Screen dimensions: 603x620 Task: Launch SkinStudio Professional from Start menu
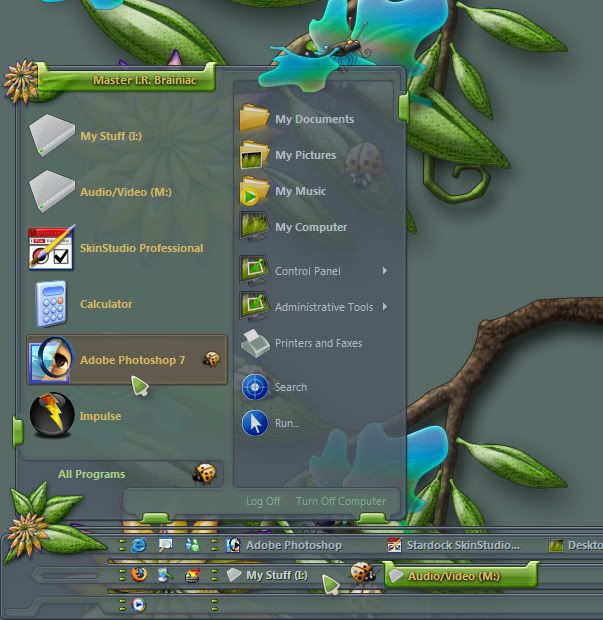coord(127,248)
